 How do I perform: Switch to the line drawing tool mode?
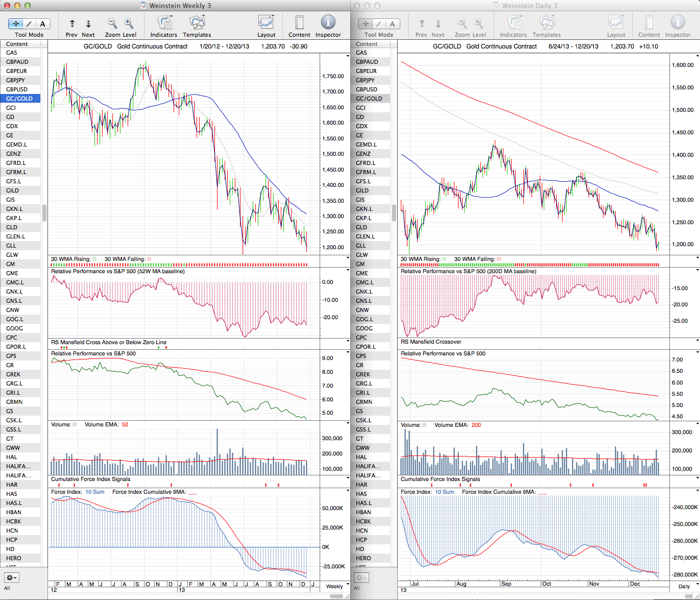(29, 23)
